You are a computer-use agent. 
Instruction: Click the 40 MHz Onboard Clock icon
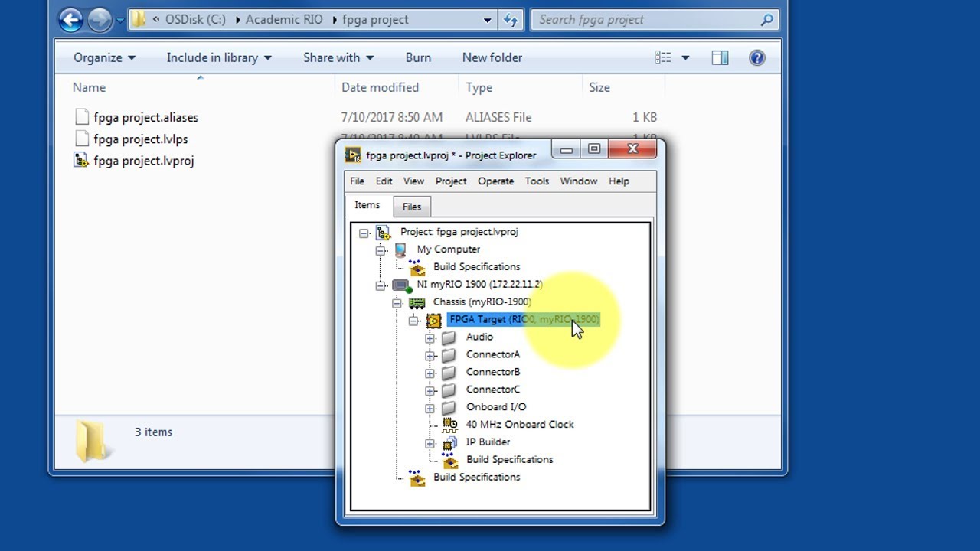pos(450,425)
